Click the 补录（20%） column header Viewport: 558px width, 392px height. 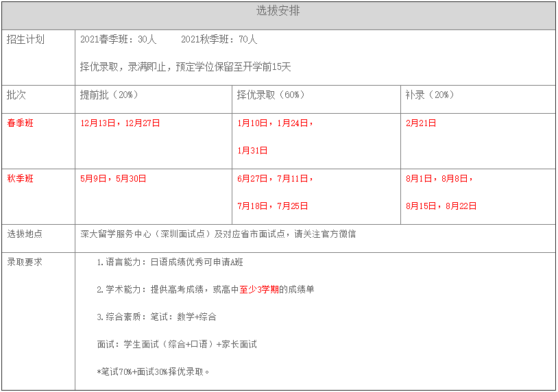(x=430, y=95)
